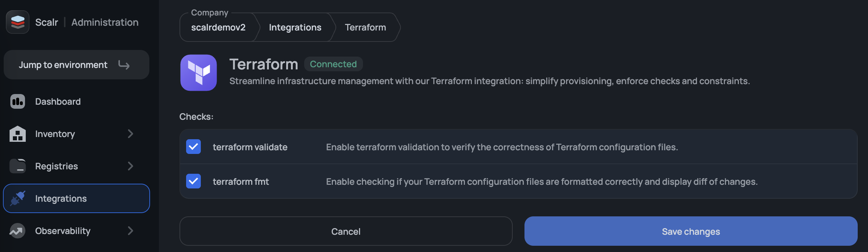Viewport: 868px width, 252px height.
Task: Expand the Registries submenu arrow
Action: pyautogui.click(x=130, y=166)
